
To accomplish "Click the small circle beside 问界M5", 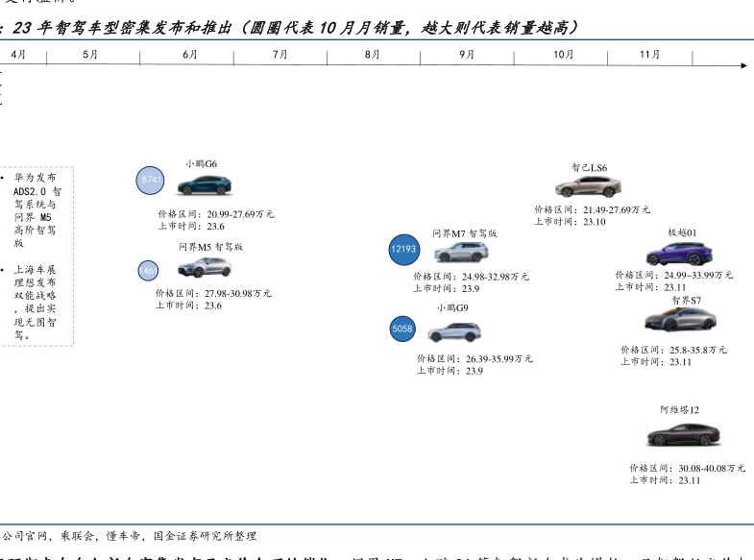I will pyautogui.click(x=148, y=271).
